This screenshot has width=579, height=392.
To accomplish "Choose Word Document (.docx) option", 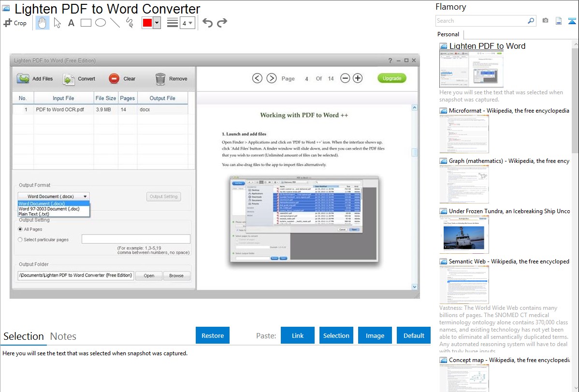I will pyautogui.click(x=54, y=203).
